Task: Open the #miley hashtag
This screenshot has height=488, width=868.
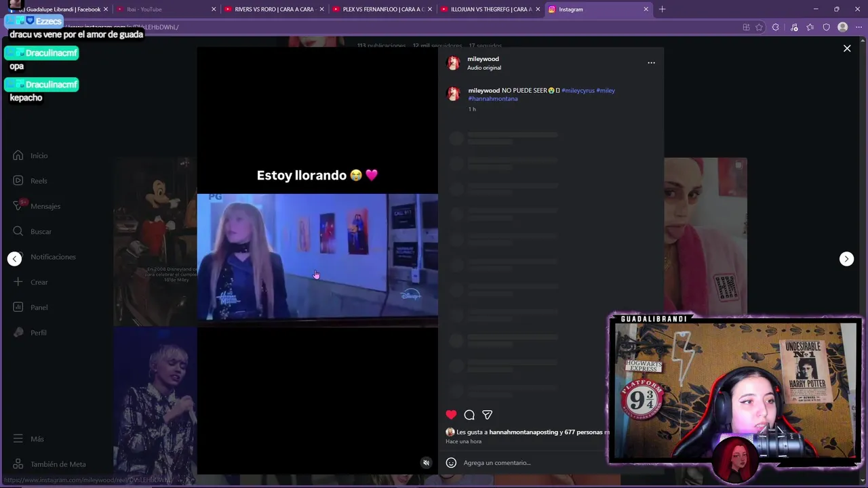Action: pyautogui.click(x=606, y=90)
